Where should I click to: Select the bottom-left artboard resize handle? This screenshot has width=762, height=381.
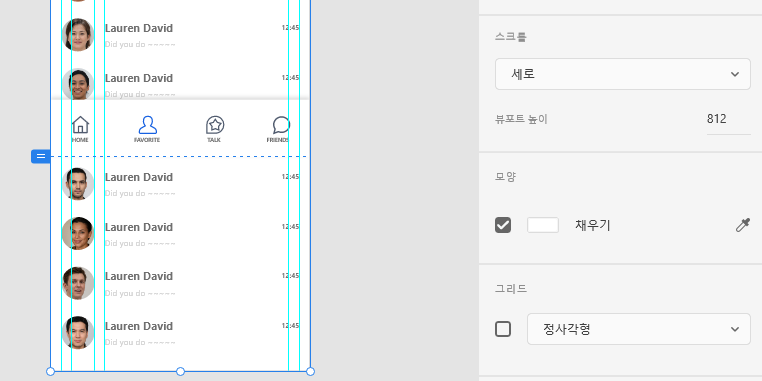50,371
